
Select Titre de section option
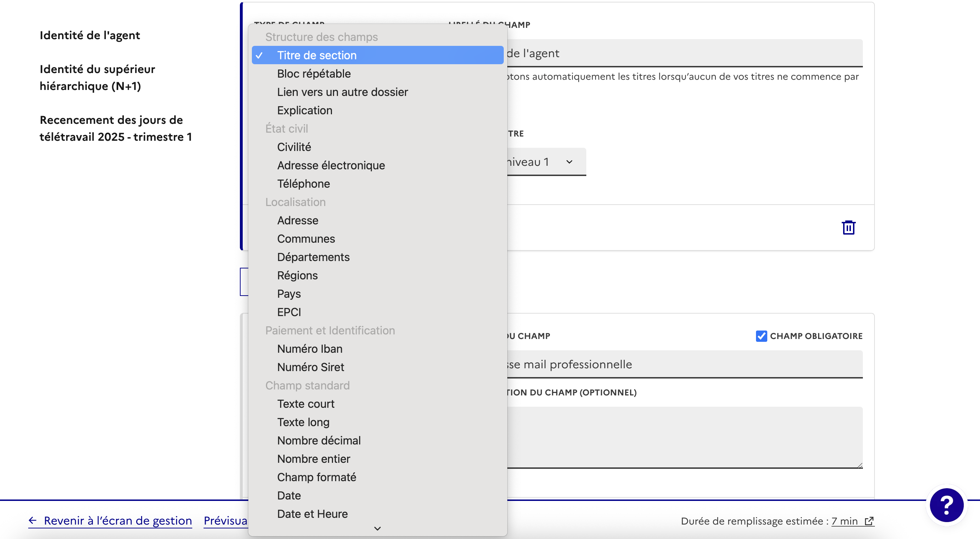(316, 55)
